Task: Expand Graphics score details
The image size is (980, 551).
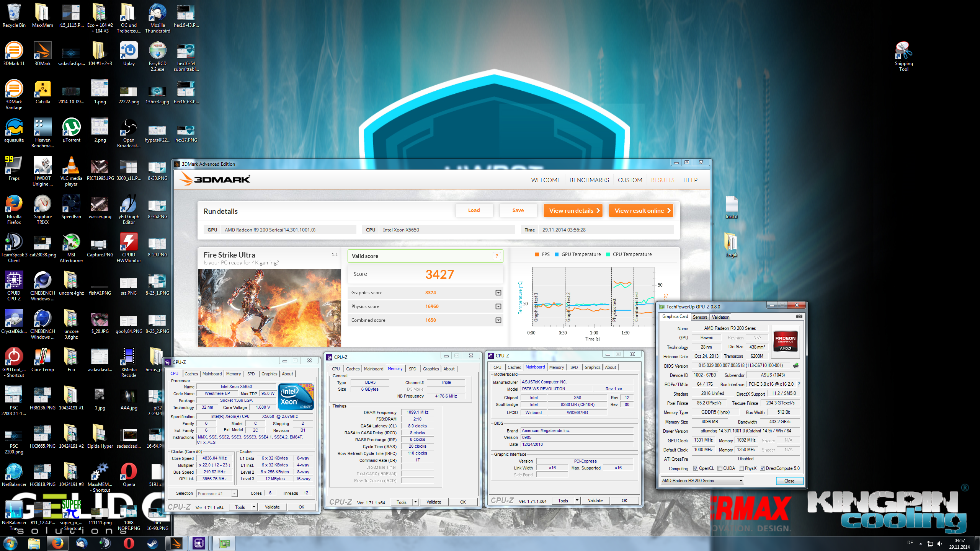Action: click(498, 293)
